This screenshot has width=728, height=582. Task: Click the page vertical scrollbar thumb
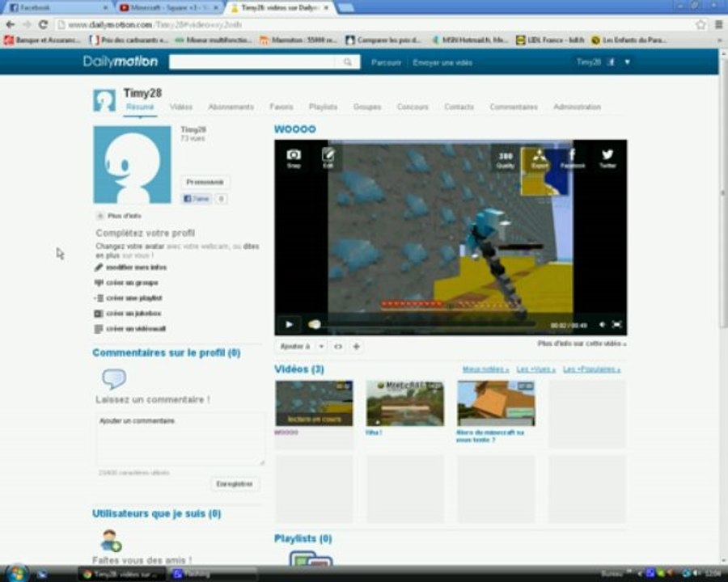click(x=723, y=192)
